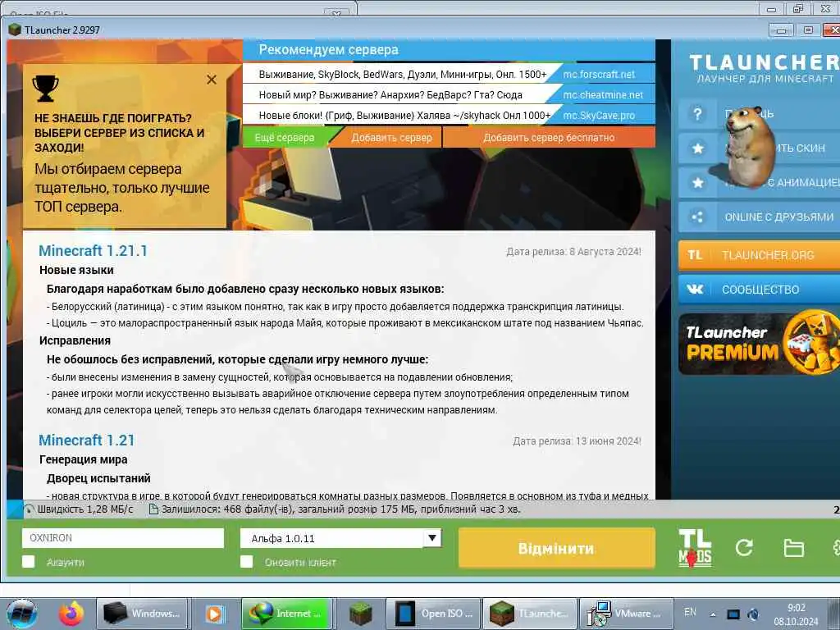Click VK icon on Сообщество button
This screenshot has width=840, height=630.
coord(695,290)
